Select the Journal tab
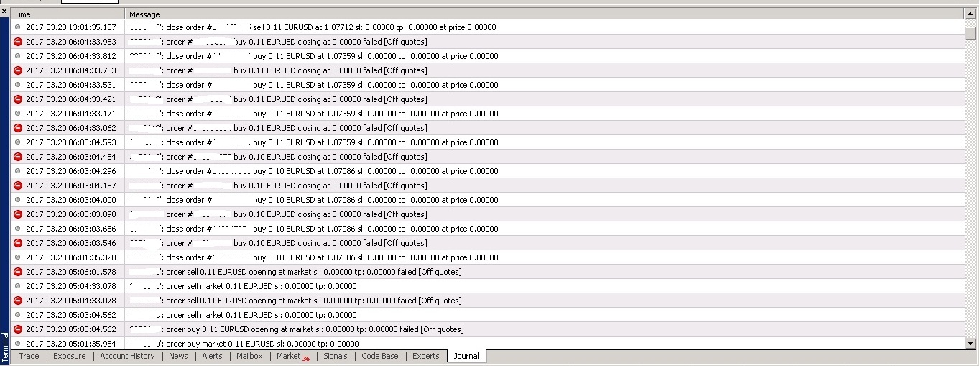The image size is (980, 366). pos(466,356)
